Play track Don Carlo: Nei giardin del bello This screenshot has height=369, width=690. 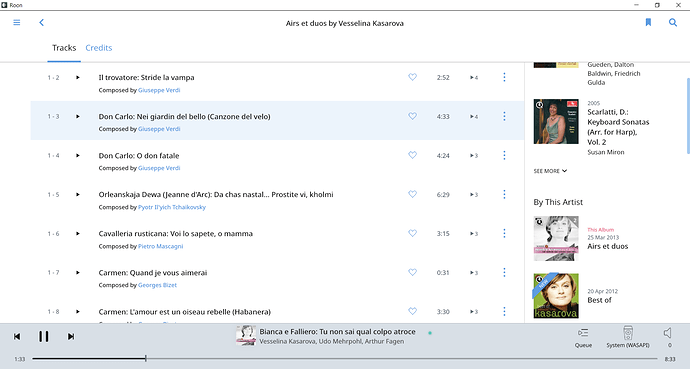click(x=78, y=117)
